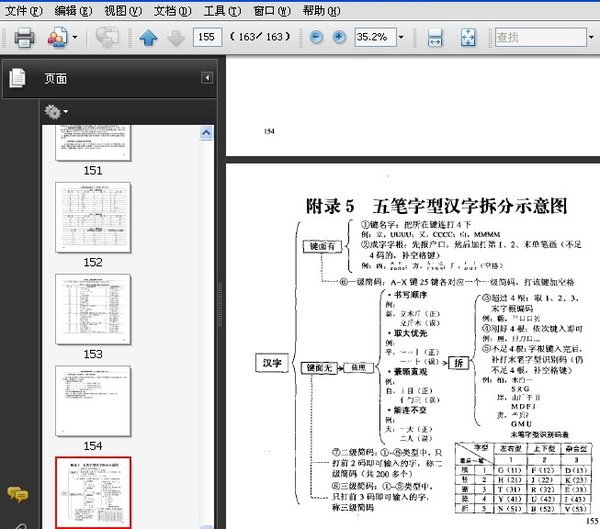Click the zoom percentage field 35.2%

click(x=375, y=37)
